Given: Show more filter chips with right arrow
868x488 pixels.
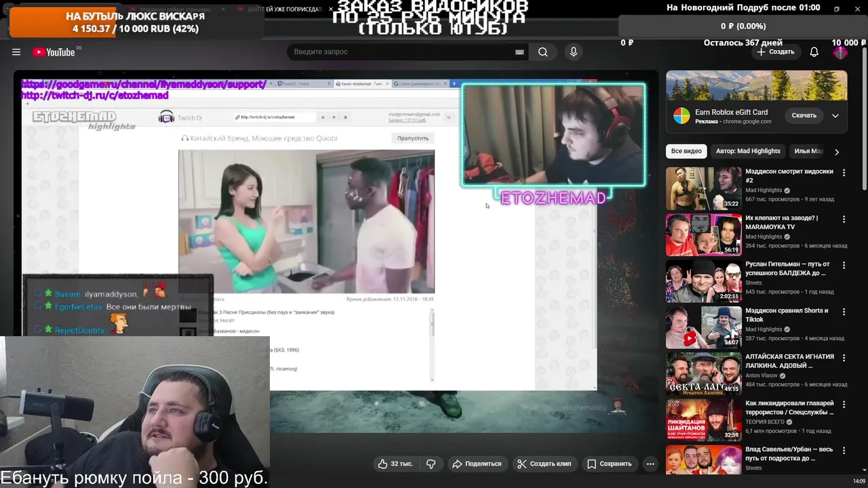Looking at the screenshot, I should tap(837, 152).
